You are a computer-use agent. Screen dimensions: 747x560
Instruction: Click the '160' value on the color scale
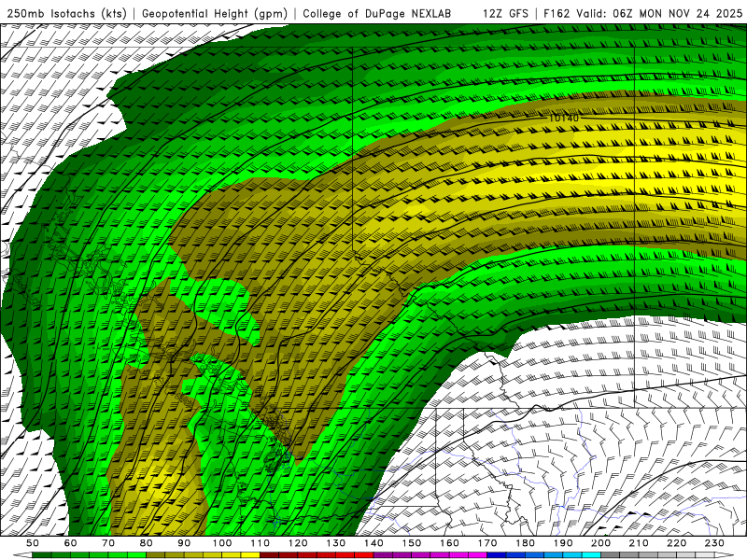coord(450,543)
